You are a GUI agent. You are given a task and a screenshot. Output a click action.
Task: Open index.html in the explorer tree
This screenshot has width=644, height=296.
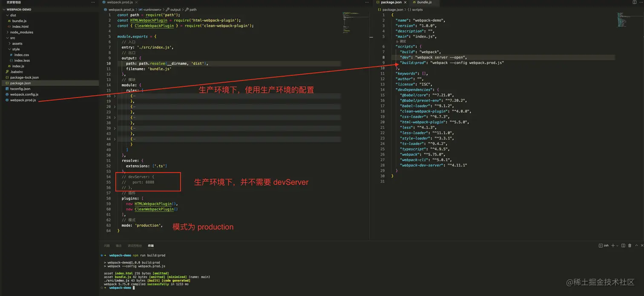pyautogui.click(x=20, y=26)
